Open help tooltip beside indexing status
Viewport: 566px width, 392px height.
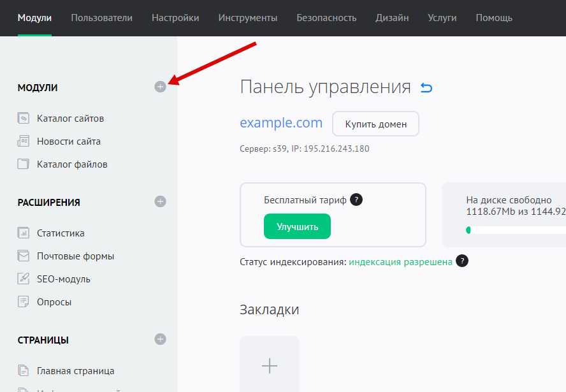pos(462,261)
